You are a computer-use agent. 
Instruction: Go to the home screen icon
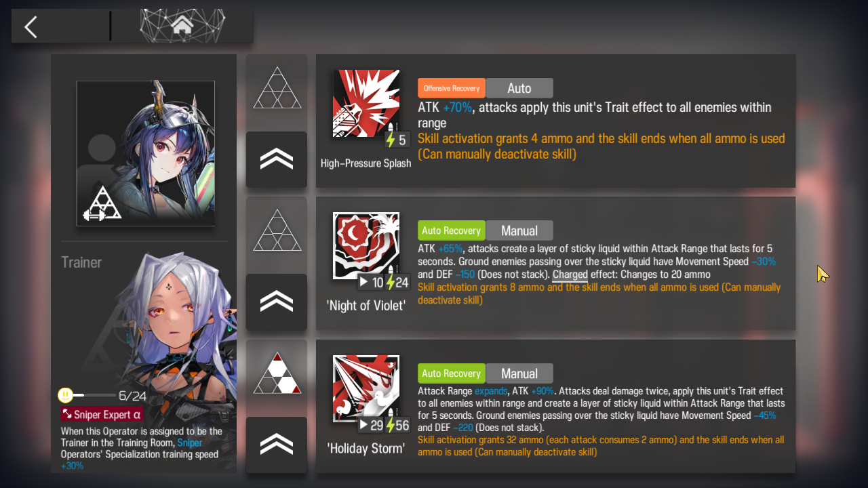(182, 26)
